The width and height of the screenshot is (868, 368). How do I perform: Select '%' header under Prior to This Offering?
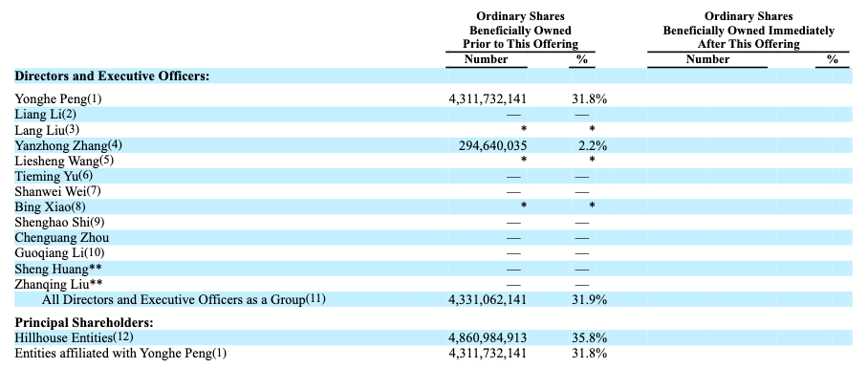pyautogui.click(x=582, y=59)
